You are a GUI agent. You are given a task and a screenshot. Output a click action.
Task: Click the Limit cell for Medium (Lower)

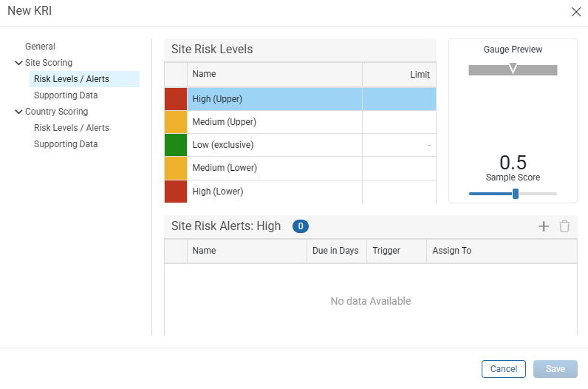click(400, 168)
